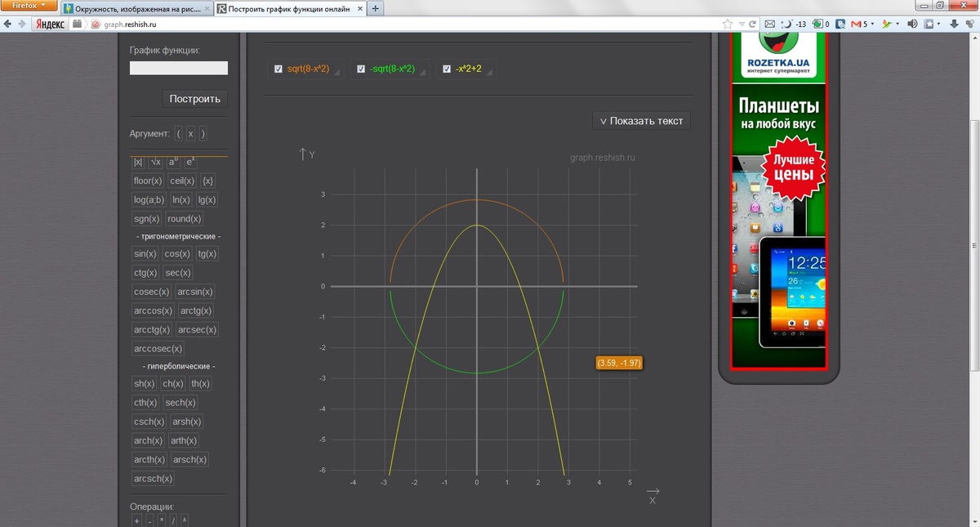Insert the multiplication asterisk operation button
This screenshot has width=980, height=527.
(162, 521)
